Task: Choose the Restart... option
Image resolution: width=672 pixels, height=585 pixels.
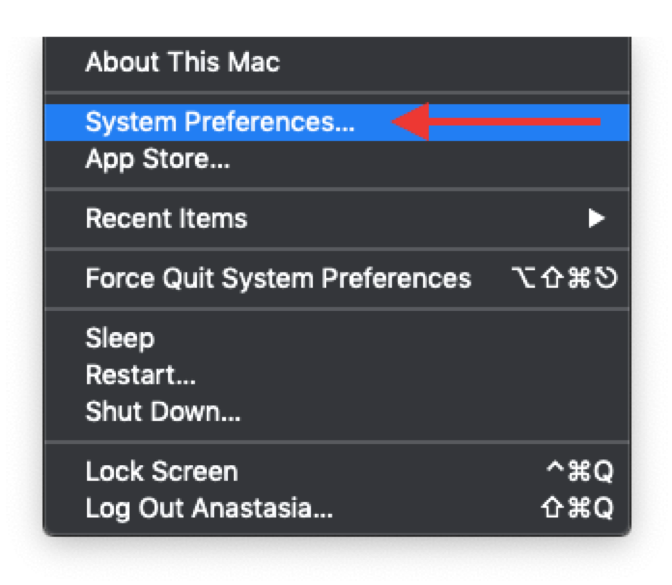Action: click(140, 375)
